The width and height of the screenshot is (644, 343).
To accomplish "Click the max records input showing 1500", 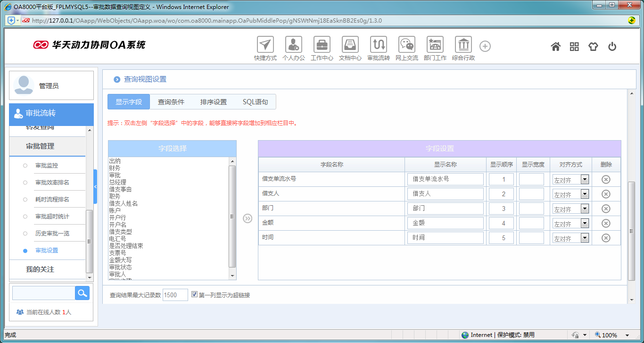I will (x=175, y=294).
